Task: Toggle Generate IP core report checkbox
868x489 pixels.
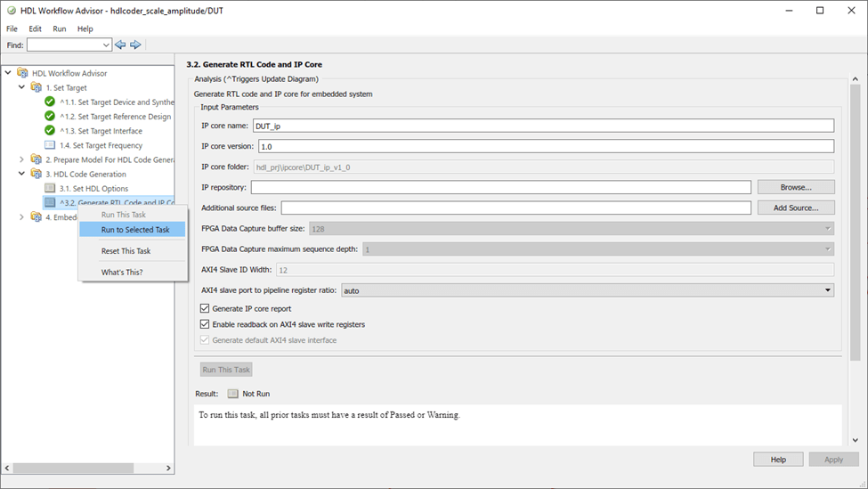Action: (x=206, y=308)
